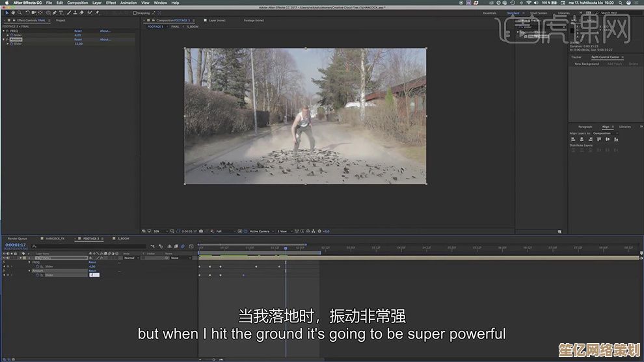The image size is (644, 362).
Task: Enable the Snapping checkbox
Action: [x=135, y=13]
